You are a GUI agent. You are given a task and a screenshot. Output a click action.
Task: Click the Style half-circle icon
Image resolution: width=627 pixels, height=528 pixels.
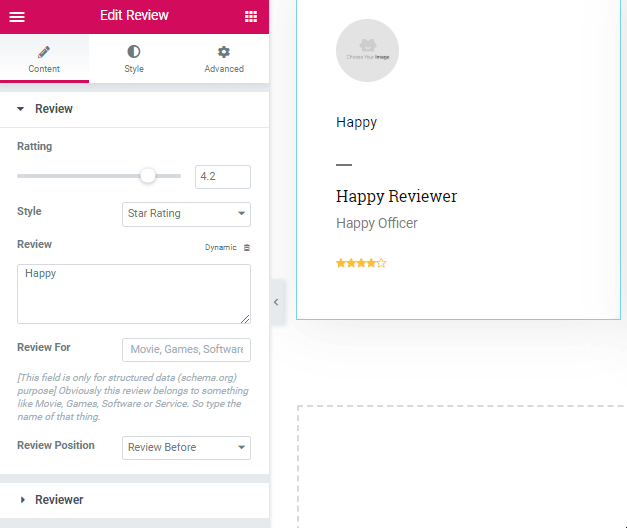pyautogui.click(x=134, y=52)
